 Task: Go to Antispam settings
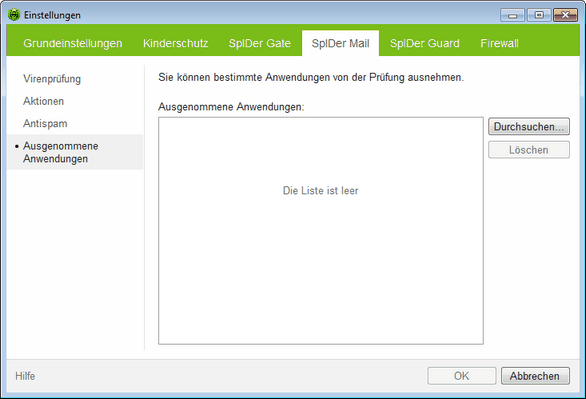pyautogui.click(x=45, y=124)
